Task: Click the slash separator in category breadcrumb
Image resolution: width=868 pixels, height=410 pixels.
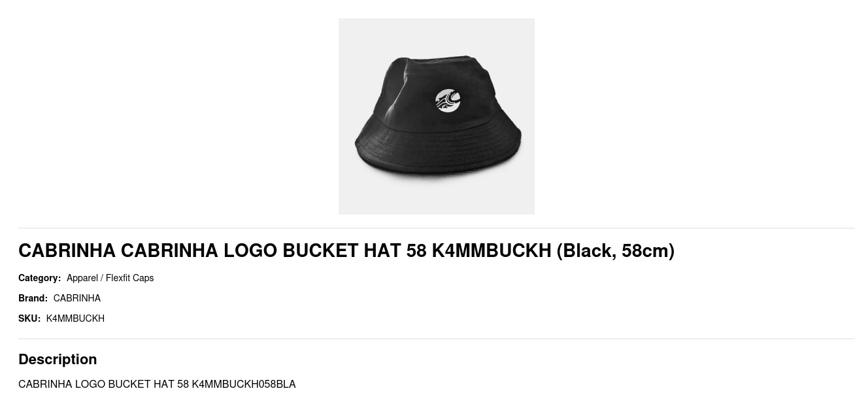Action: pos(101,278)
